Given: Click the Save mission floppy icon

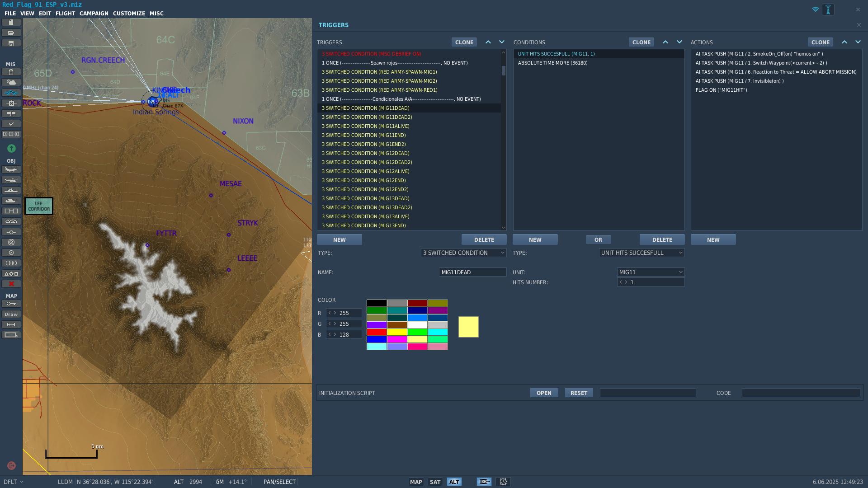Looking at the screenshot, I should click(x=11, y=43).
